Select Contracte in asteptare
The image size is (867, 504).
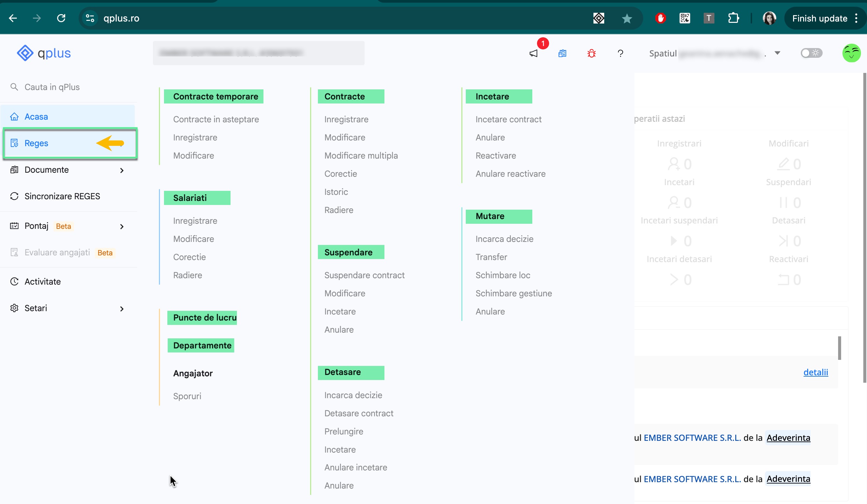click(216, 119)
